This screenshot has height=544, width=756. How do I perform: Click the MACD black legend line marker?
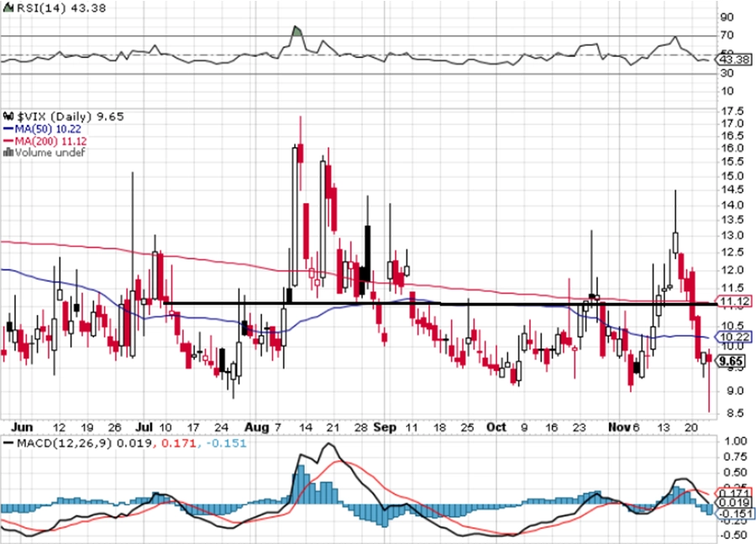(8, 442)
